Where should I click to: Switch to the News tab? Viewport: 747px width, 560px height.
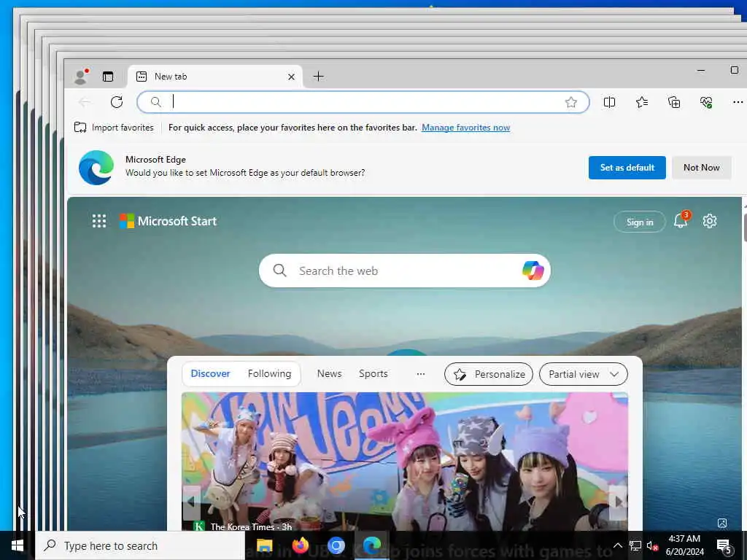[329, 374]
